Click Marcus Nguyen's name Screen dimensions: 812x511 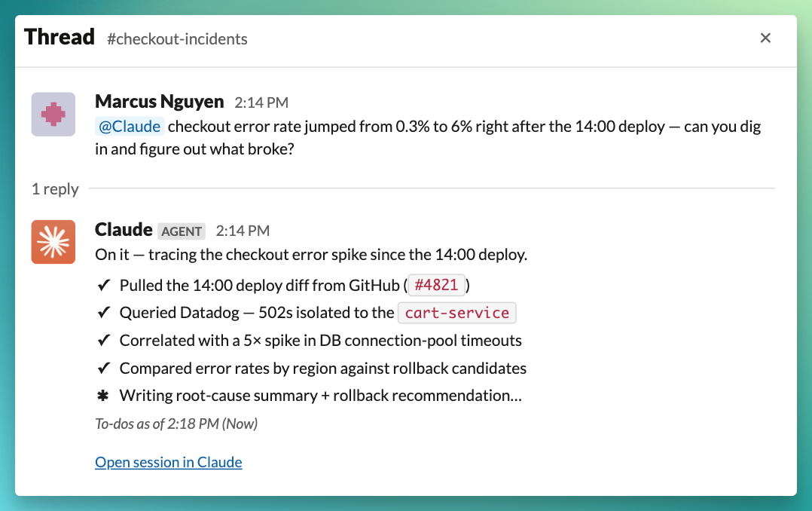click(x=160, y=102)
